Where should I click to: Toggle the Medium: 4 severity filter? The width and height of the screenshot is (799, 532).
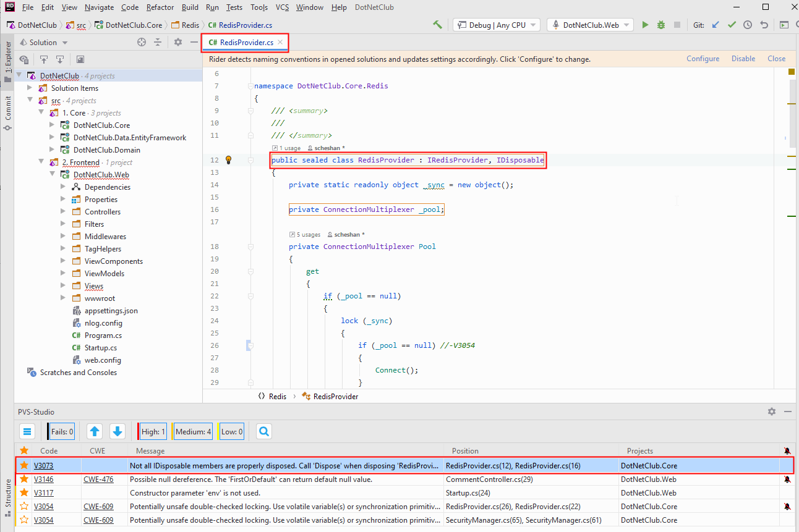pyautogui.click(x=192, y=432)
